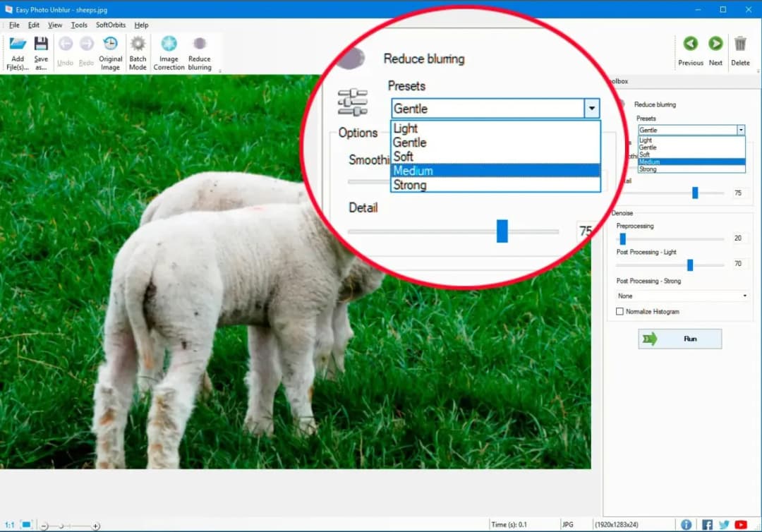Open the Post Processing - Strong dropdown

pyautogui.click(x=682, y=296)
